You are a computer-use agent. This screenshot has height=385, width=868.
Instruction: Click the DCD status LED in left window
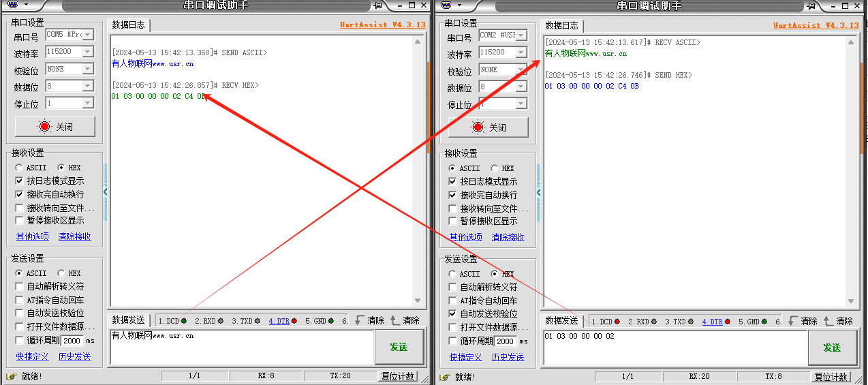point(184,321)
